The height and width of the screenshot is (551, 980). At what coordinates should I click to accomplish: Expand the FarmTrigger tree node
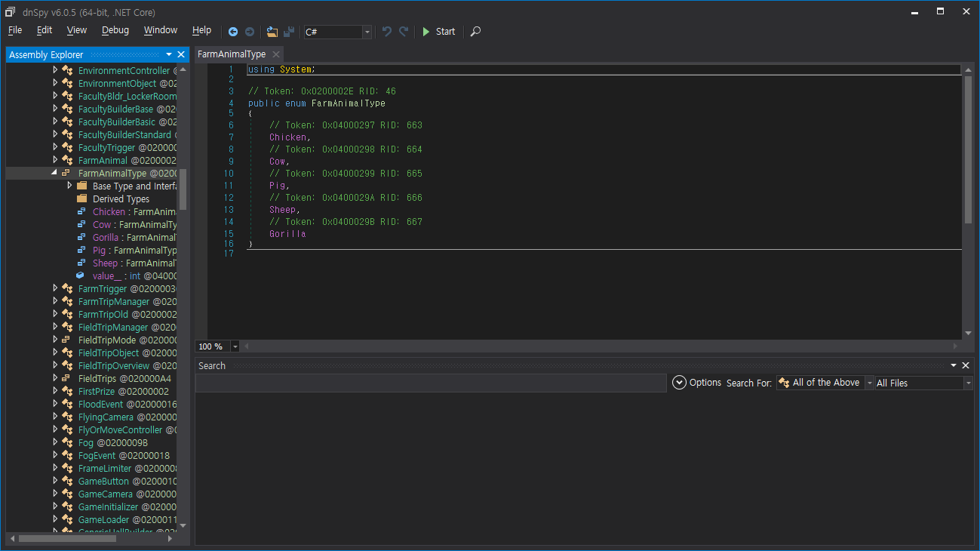[55, 288]
